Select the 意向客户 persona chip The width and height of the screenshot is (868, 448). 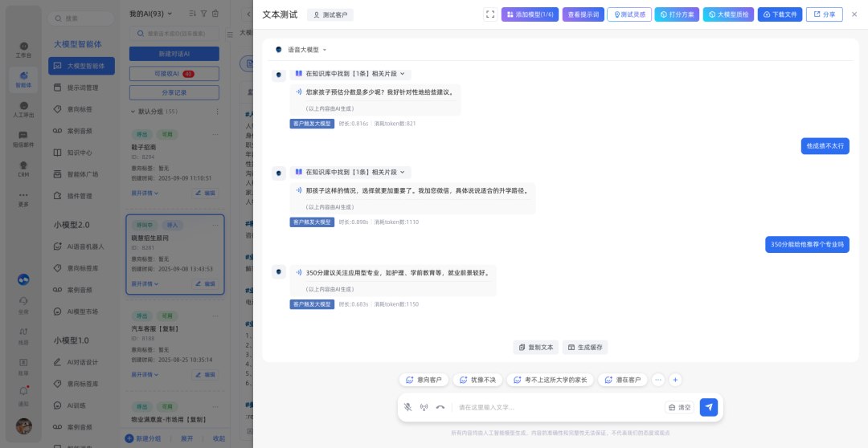(424, 380)
